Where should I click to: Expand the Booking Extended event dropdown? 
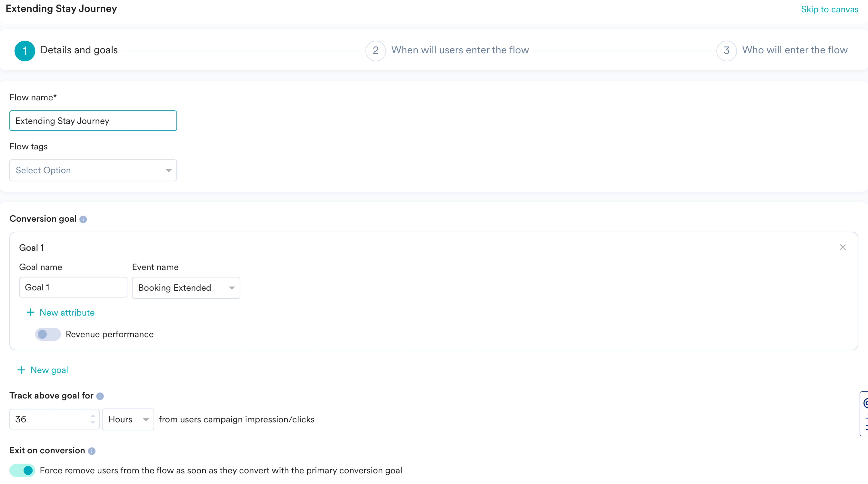pyautogui.click(x=186, y=288)
